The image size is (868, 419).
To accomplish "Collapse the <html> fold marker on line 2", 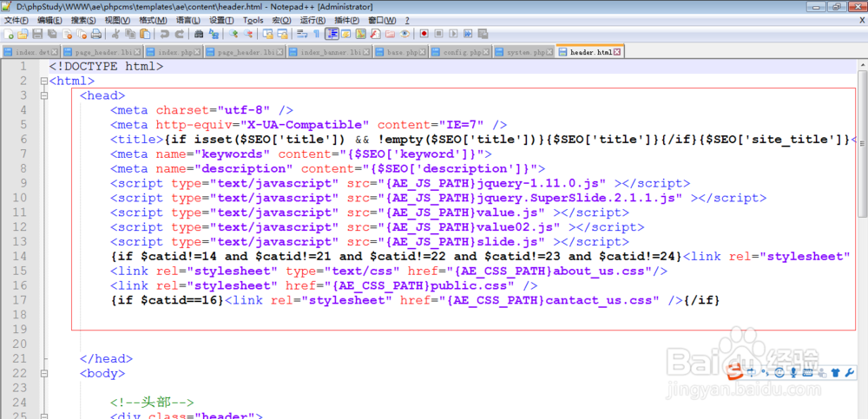I will point(43,82).
